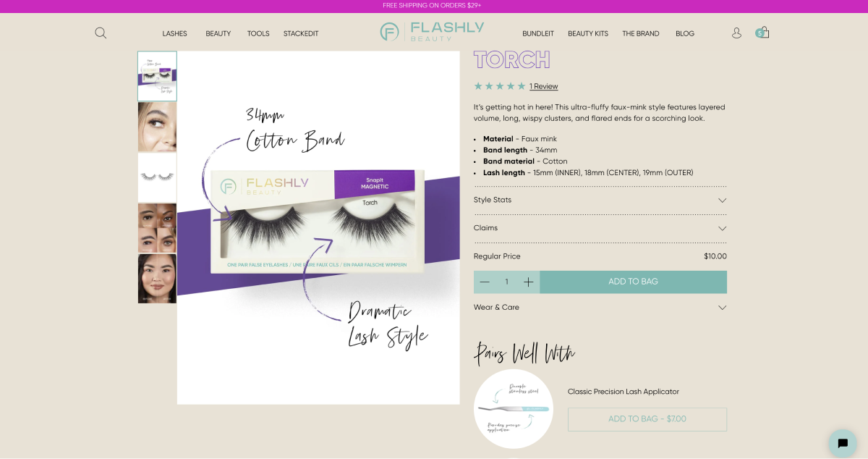Add Torch lashes to bag
The height and width of the screenshot is (459, 868).
[x=633, y=282]
